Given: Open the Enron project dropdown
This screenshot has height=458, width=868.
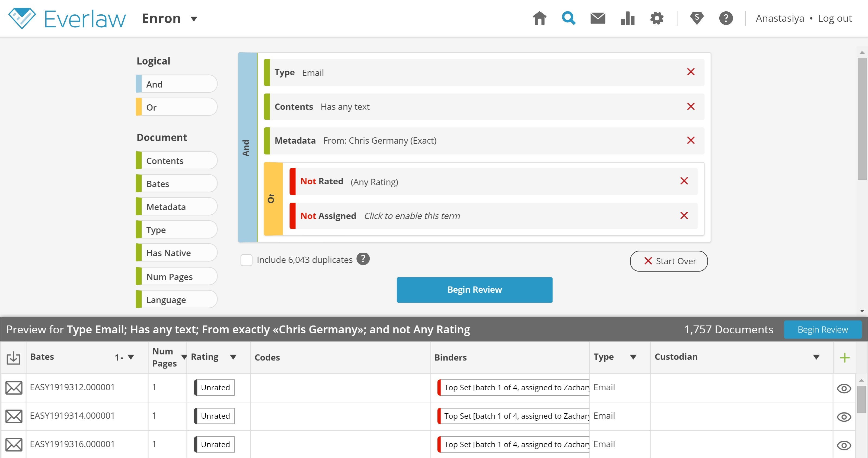Looking at the screenshot, I should [193, 19].
